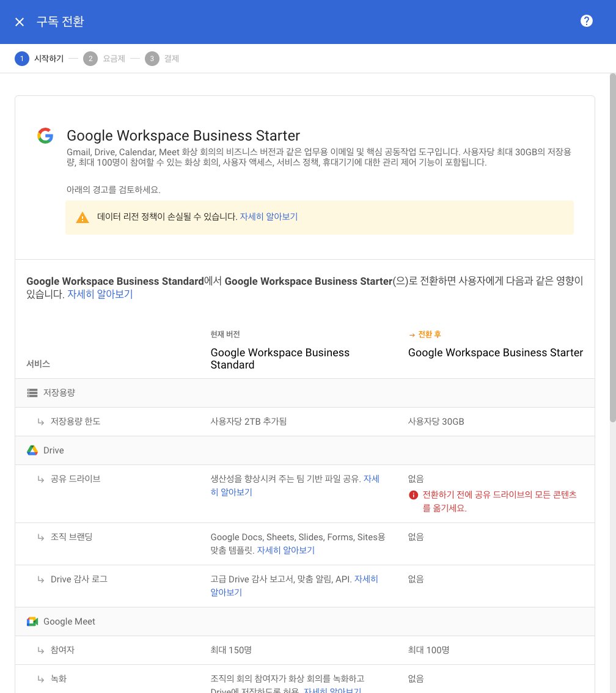Click the 저장용량 한도 row label
Viewport: 616px width, 693px height.
pos(75,421)
